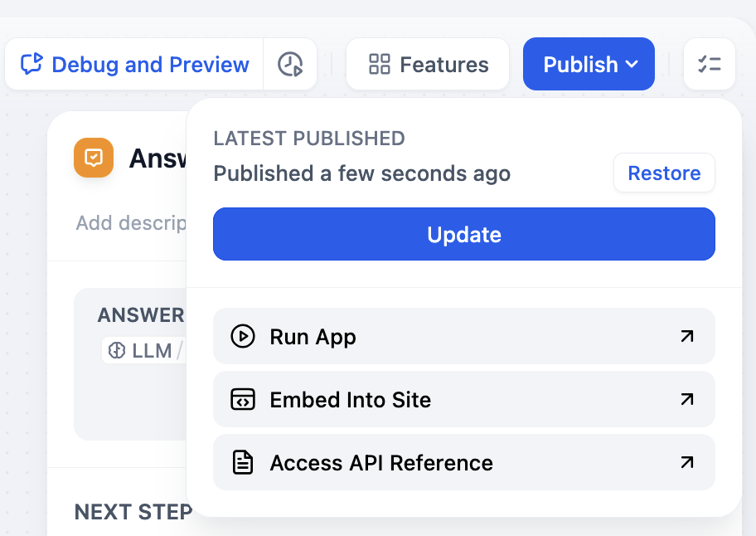Image resolution: width=756 pixels, height=536 pixels.
Task: Click the Features grid icon
Action: tap(380, 64)
